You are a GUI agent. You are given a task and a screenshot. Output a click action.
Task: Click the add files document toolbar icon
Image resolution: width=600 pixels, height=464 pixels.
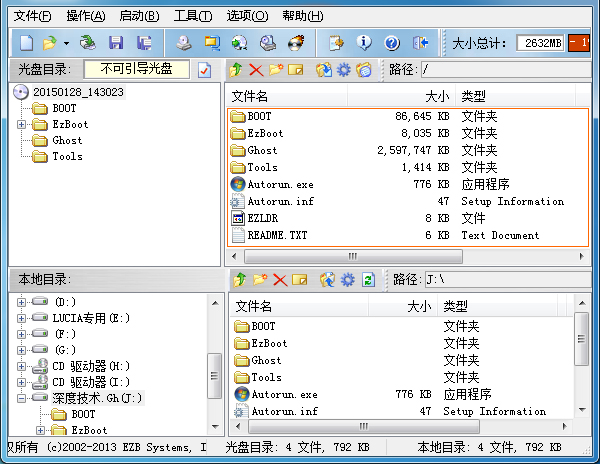tap(336, 43)
